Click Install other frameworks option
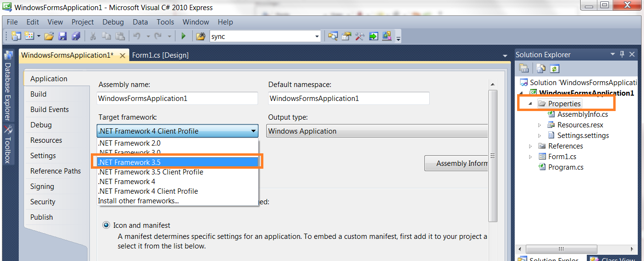Image resolution: width=644 pixels, height=261 pixels. [x=138, y=201]
